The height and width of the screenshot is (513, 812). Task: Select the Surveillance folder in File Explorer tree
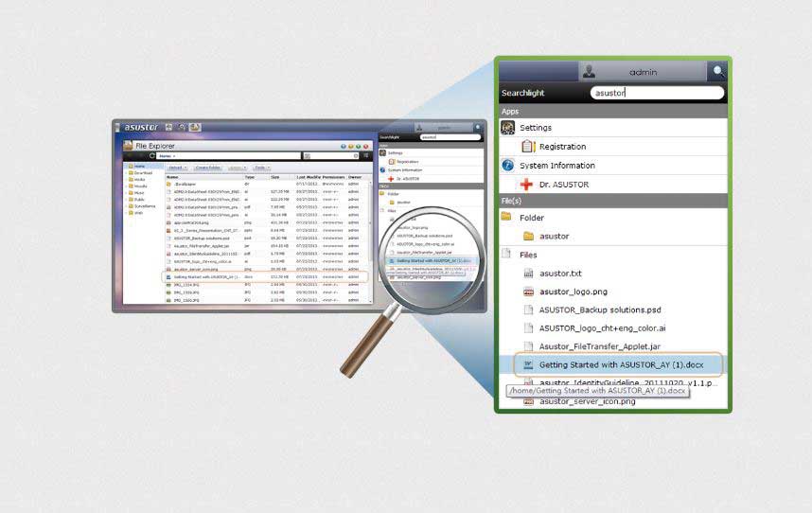coord(142,206)
